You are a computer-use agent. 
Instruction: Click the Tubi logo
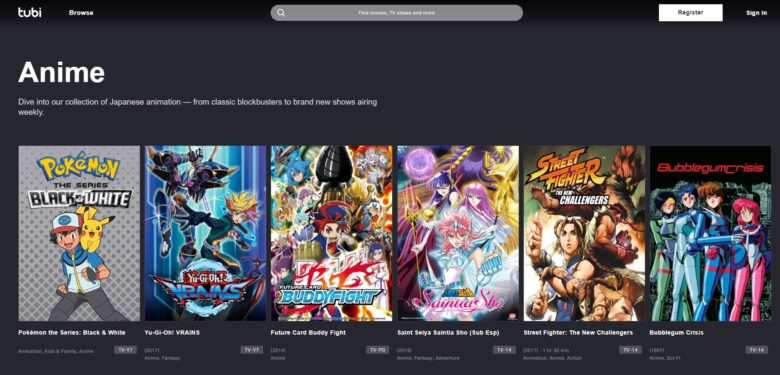coord(30,12)
